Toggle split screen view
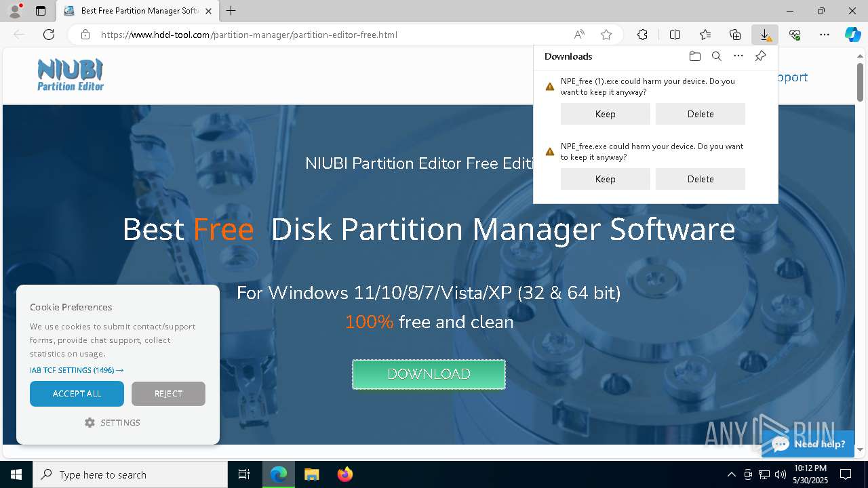Screen dimensions: 868x488 pyautogui.click(x=675, y=35)
